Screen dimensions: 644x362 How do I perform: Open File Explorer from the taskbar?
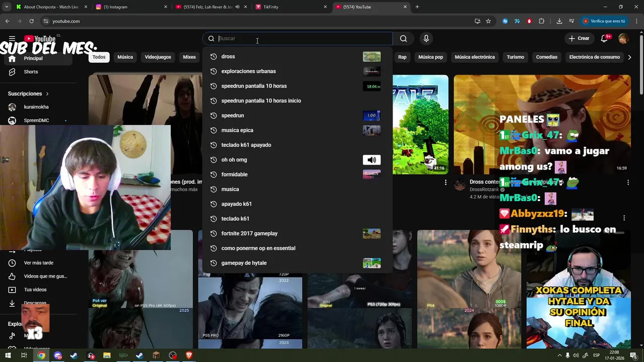(107, 355)
